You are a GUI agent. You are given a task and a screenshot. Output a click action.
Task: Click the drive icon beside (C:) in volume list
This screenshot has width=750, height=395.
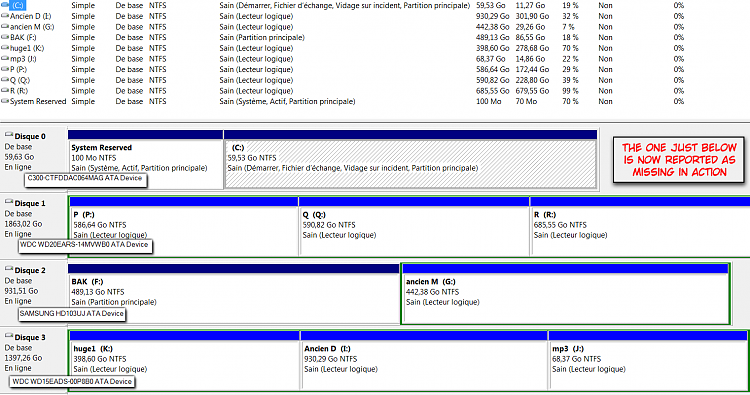[x=5, y=5]
